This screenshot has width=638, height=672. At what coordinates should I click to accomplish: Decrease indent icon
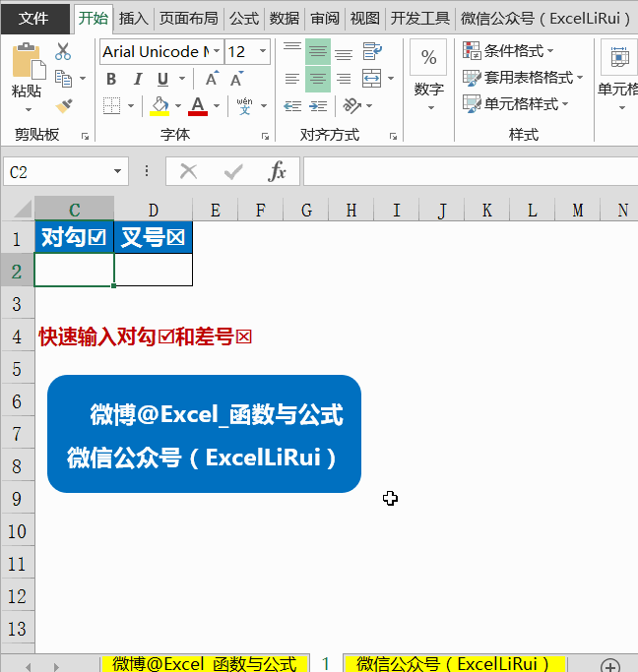click(x=292, y=106)
